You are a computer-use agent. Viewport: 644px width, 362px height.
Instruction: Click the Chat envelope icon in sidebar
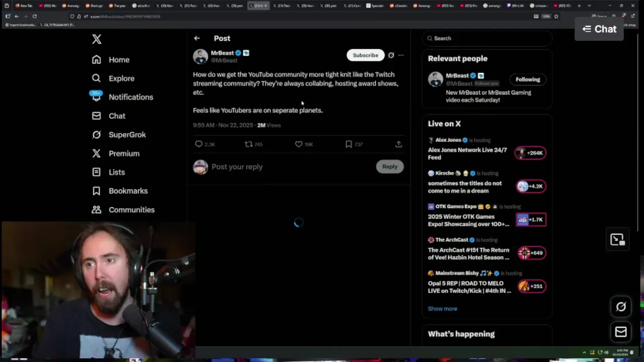[x=97, y=116]
